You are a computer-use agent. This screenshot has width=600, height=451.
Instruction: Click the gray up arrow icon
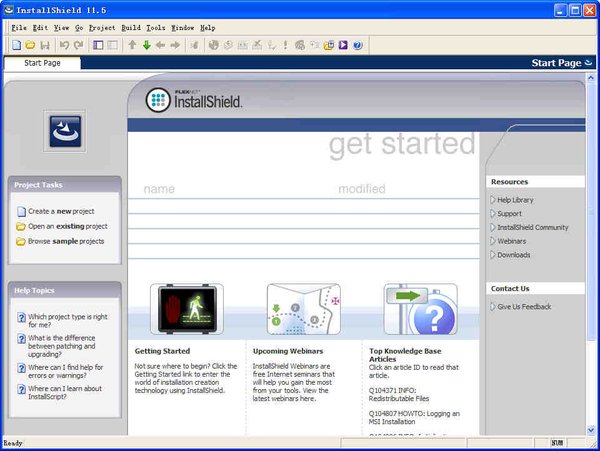pos(132,45)
